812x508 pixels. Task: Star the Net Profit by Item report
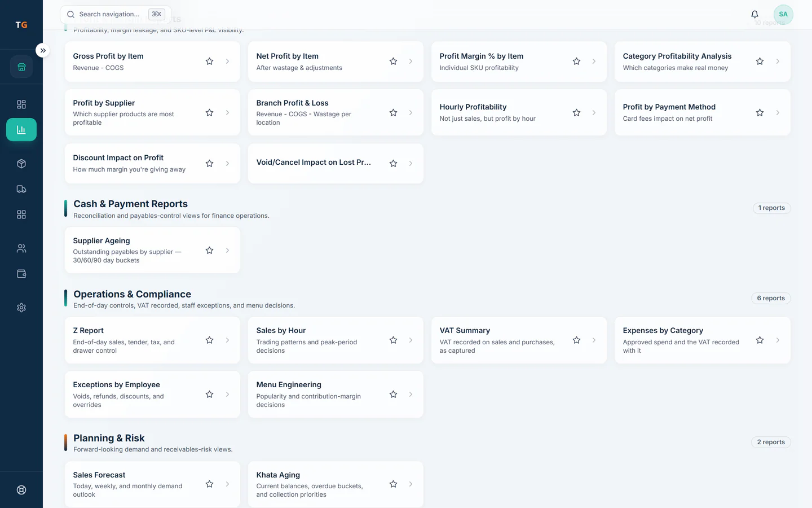click(x=393, y=62)
